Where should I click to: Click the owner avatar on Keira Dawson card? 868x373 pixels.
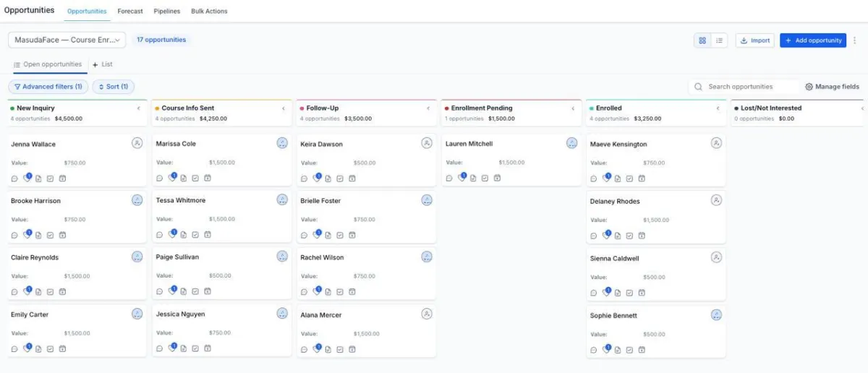click(427, 143)
